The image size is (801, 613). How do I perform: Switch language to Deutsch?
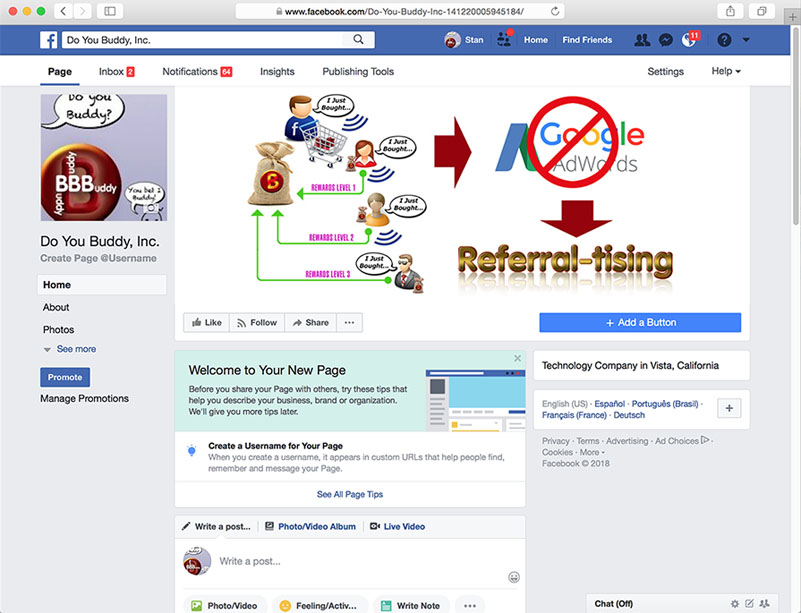pyautogui.click(x=629, y=415)
